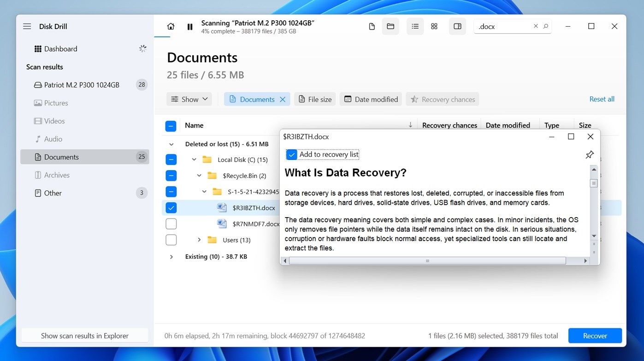644x361 pixels.
Task: Uncheck the $R3IBZTH.docx file checkbox
Action: (171, 207)
